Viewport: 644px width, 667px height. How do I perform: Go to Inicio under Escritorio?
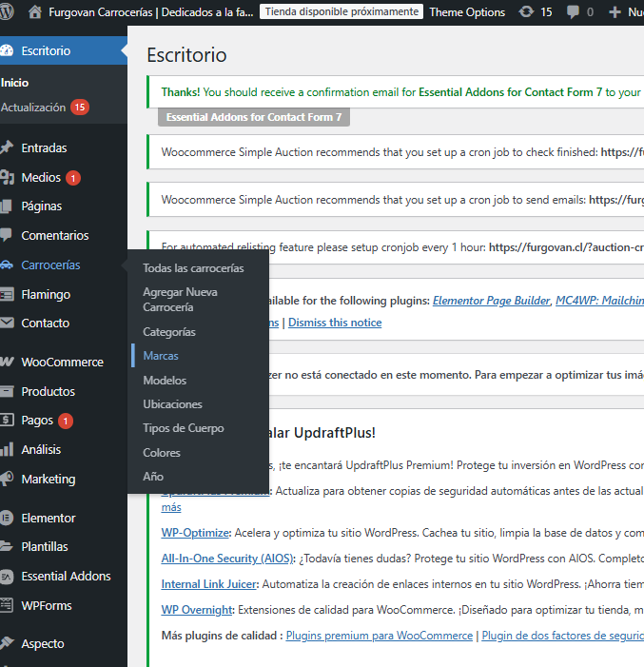point(14,83)
